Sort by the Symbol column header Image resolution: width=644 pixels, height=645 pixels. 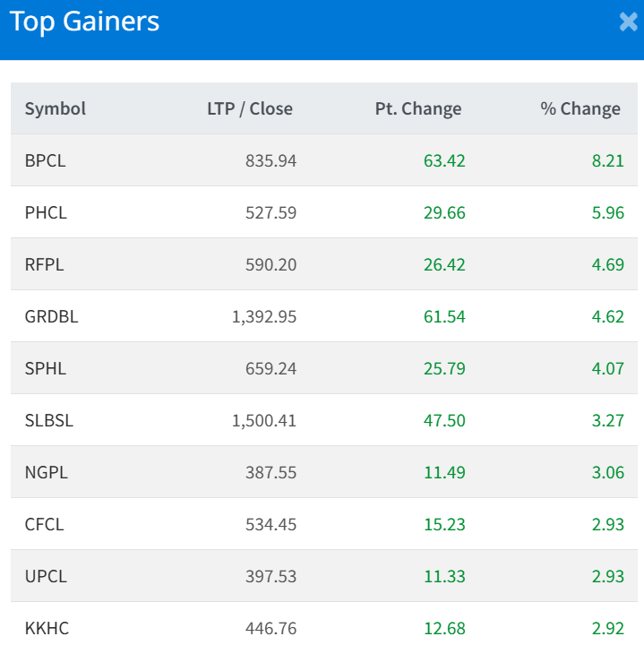point(56,108)
